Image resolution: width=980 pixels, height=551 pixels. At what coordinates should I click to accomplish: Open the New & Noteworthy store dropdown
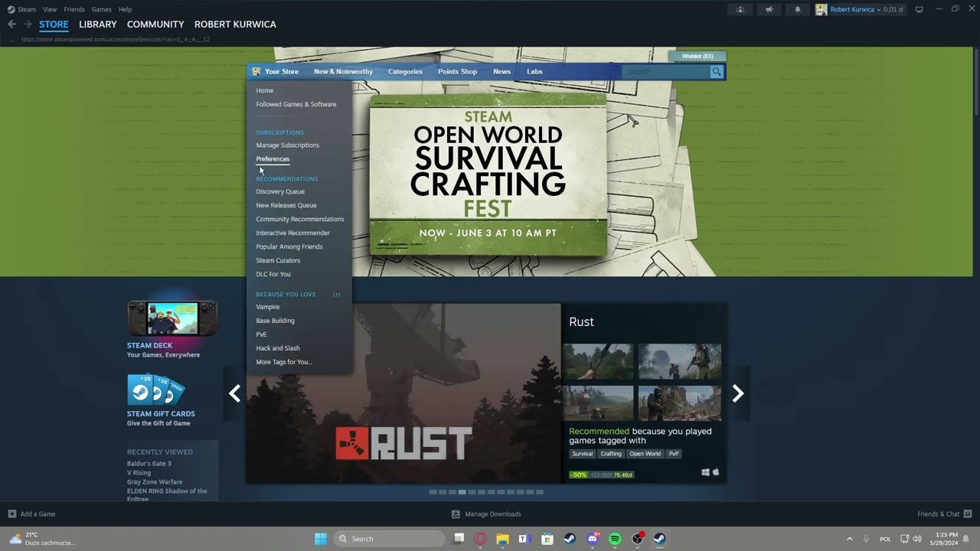pos(343,72)
